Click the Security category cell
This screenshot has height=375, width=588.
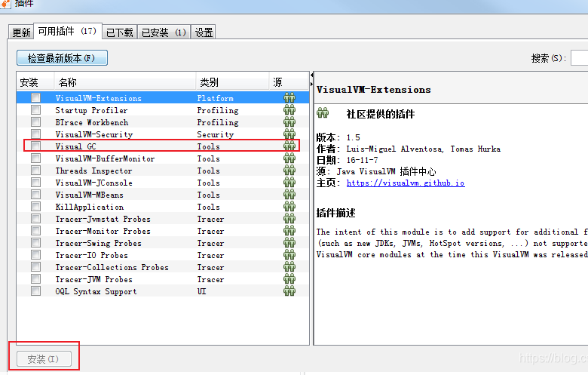coord(216,134)
